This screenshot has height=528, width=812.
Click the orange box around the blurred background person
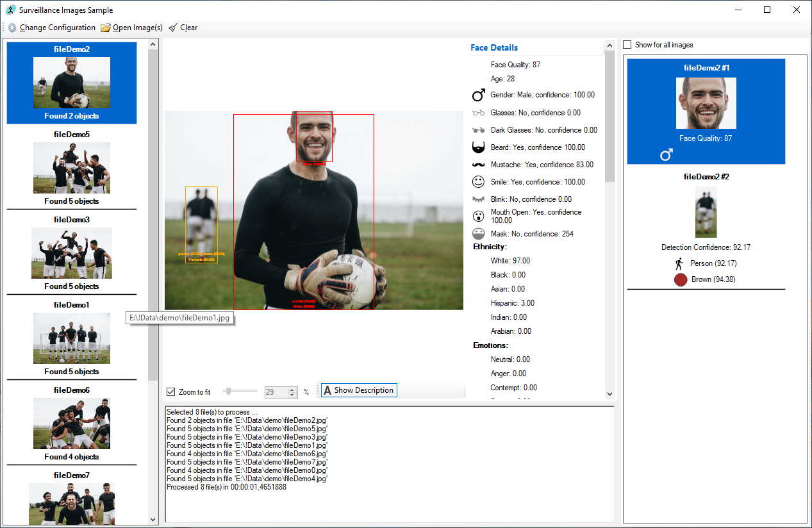click(x=201, y=225)
